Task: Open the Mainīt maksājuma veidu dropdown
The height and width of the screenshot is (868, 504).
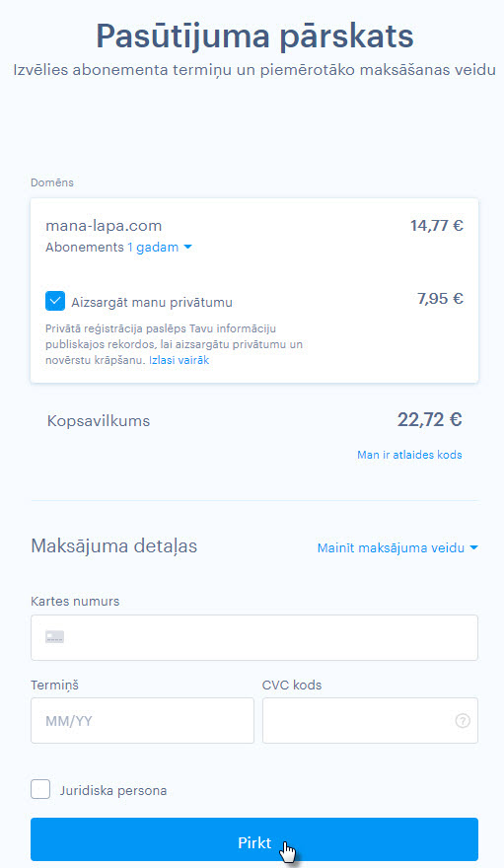Action: tap(397, 548)
